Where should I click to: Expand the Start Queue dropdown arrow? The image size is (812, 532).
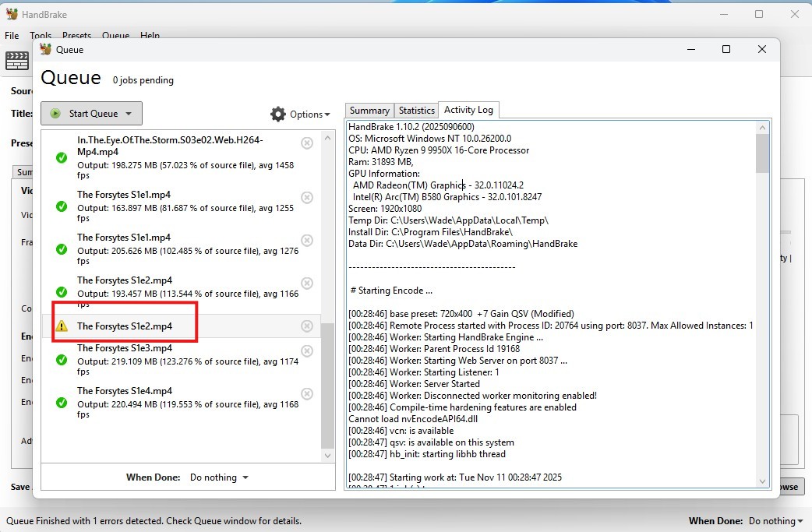point(129,114)
